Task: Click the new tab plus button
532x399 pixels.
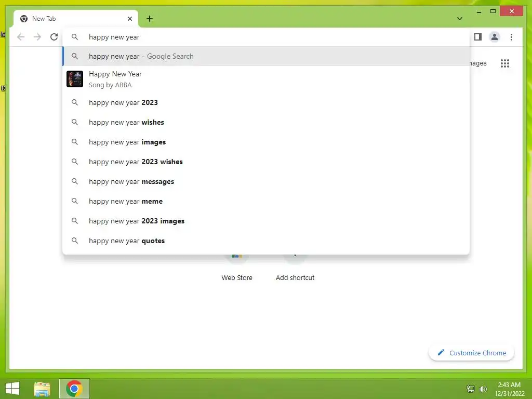Action: (150, 19)
